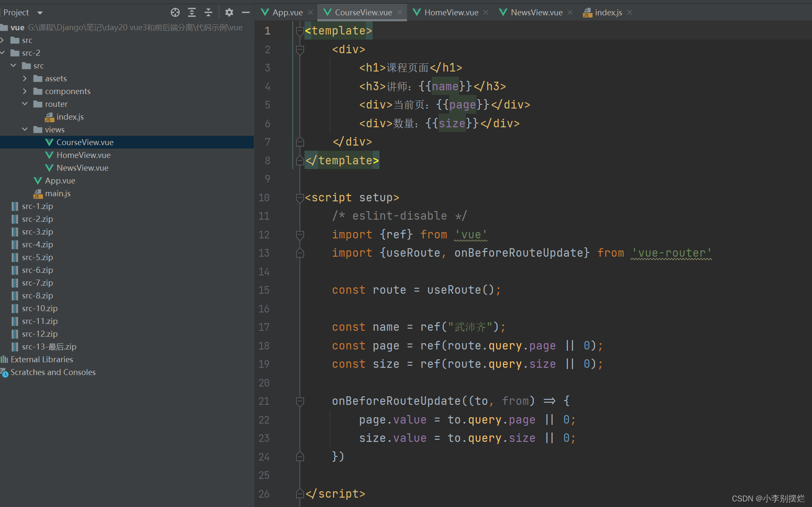Fold the import block at line 12
The width and height of the screenshot is (812, 507).
pyautogui.click(x=300, y=235)
